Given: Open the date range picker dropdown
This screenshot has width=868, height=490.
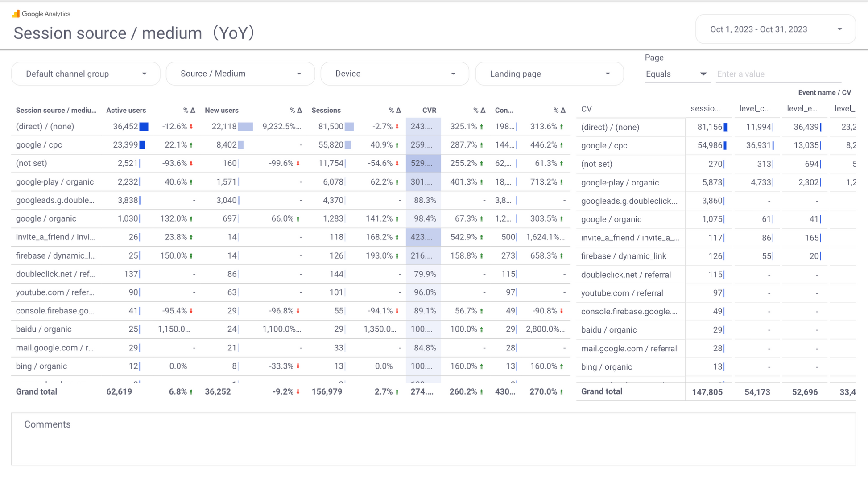Looking at the screenshot, I should (x=775, y=29).
